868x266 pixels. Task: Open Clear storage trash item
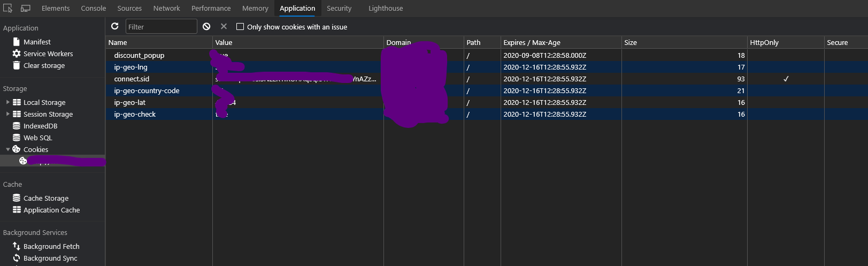pos(44,65)
